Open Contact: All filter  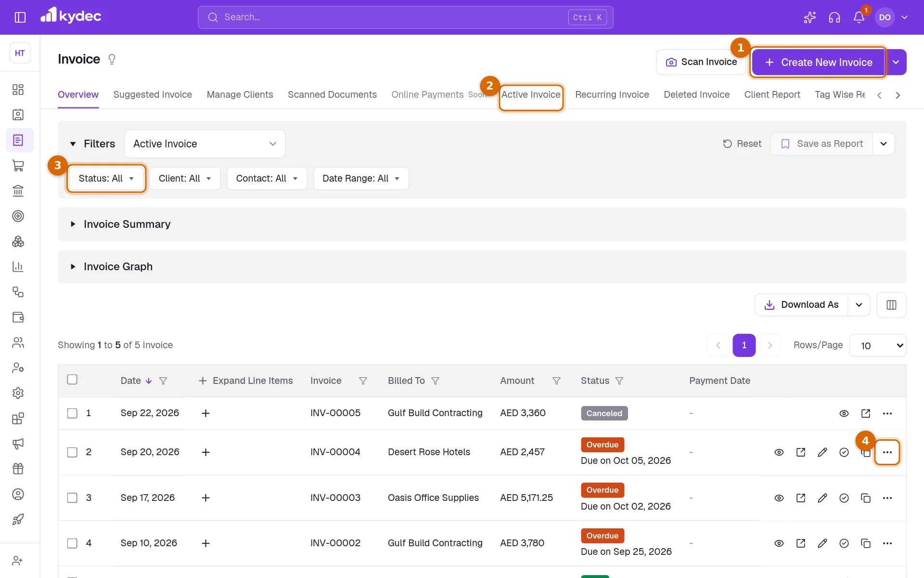pyautogui.click(x=267, y=179)
